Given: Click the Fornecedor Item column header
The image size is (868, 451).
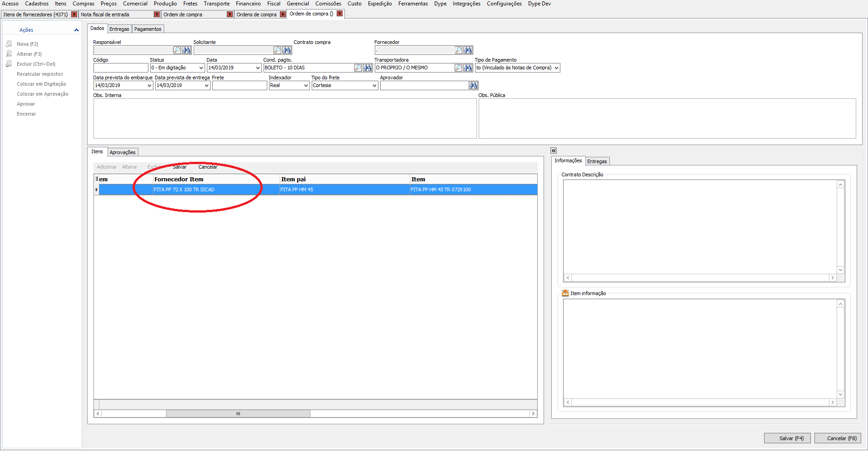Looking at the screenshot, I should click(216, 179).
